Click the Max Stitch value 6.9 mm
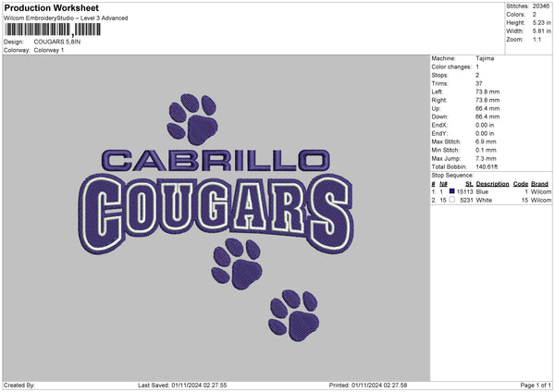 pos(486,141)
